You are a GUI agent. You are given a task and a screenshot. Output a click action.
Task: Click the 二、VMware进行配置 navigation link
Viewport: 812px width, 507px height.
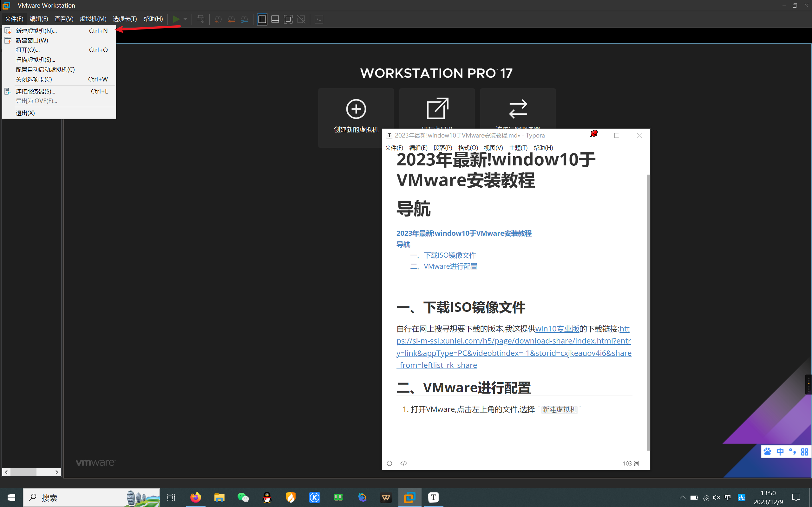(x=443, y=266)
